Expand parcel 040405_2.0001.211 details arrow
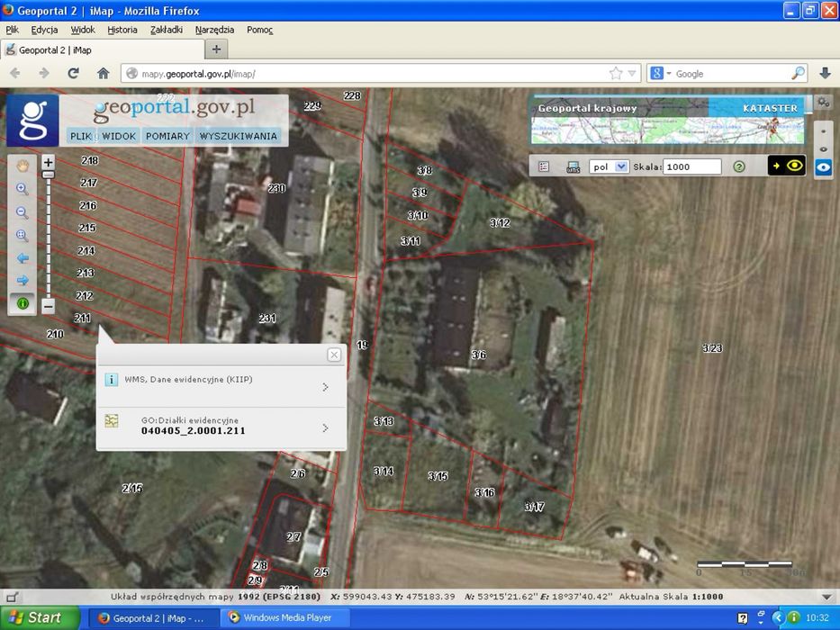This screenshot has width=840, height=630. pyautogui.click(x=325, y=428)
